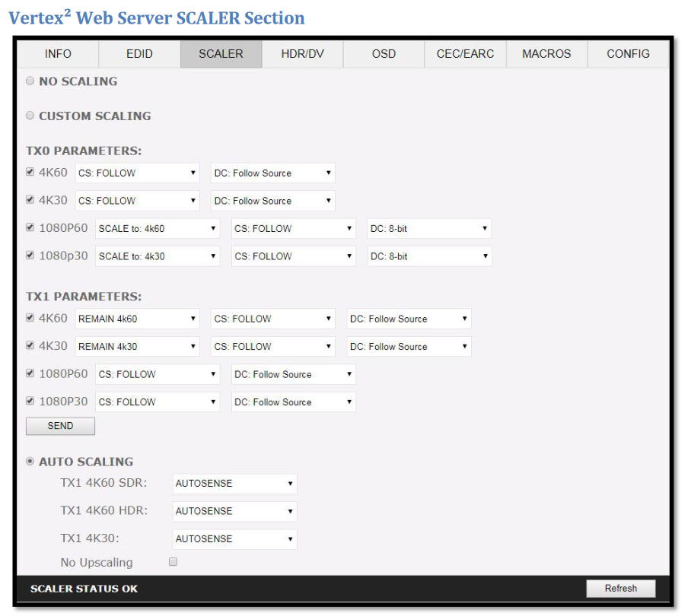The width and height of the screenshot is (694, 616).
Task: Toggle the TX1 4K30 checkbox
Action: point(30,346)
